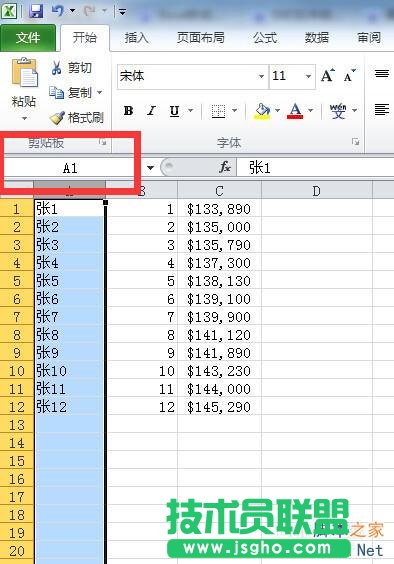The image size is (394, 564).
Task: Activate the 格式刷 format painter
Action: tap(77, 117)
